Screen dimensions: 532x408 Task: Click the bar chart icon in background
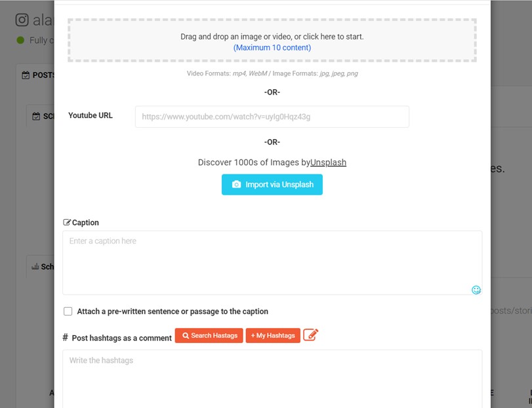35,266
